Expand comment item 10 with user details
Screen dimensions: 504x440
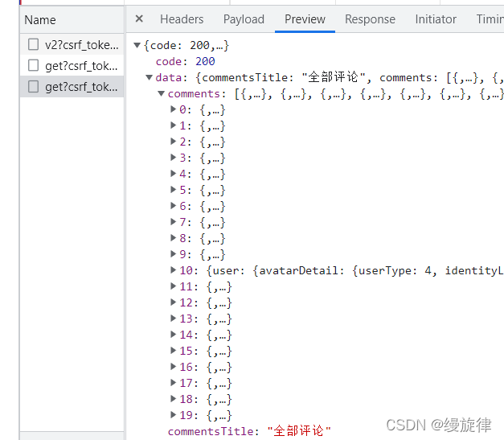pyautogui.click(x=174, y=270)
